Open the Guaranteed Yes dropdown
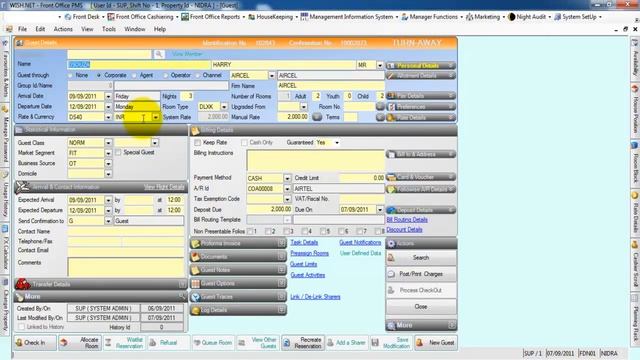This screenshot has height=360, width=640. 337,142
